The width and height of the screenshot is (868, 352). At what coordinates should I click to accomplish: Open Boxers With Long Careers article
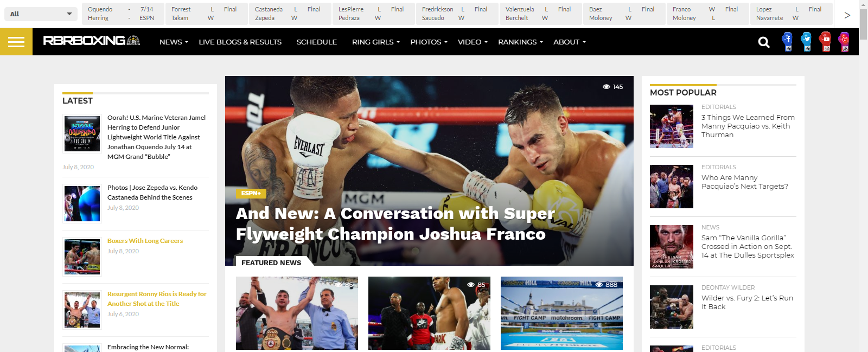145,241
